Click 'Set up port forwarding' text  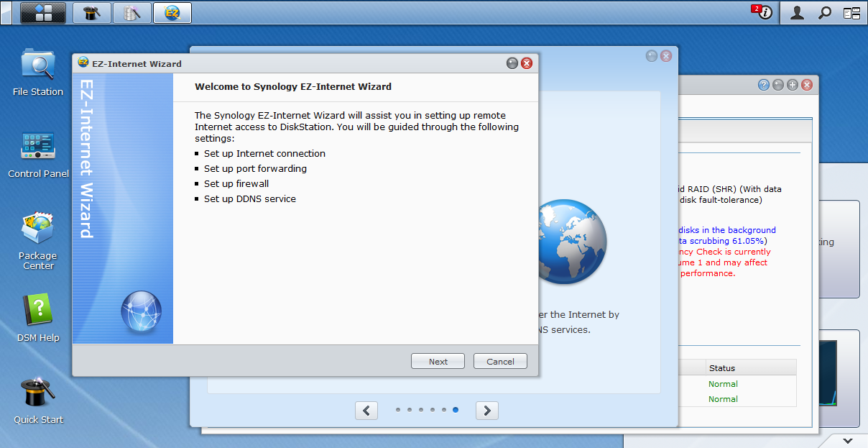click(x=255, y=168)
